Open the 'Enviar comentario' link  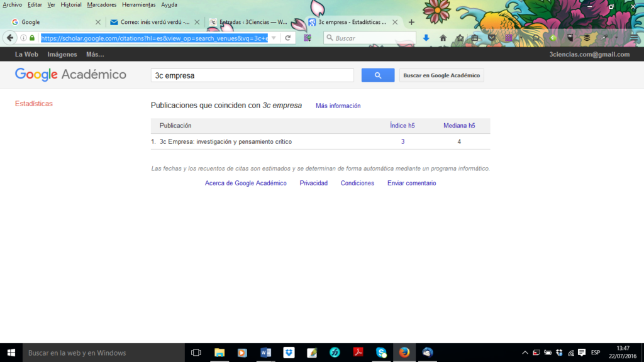[411, 183]
